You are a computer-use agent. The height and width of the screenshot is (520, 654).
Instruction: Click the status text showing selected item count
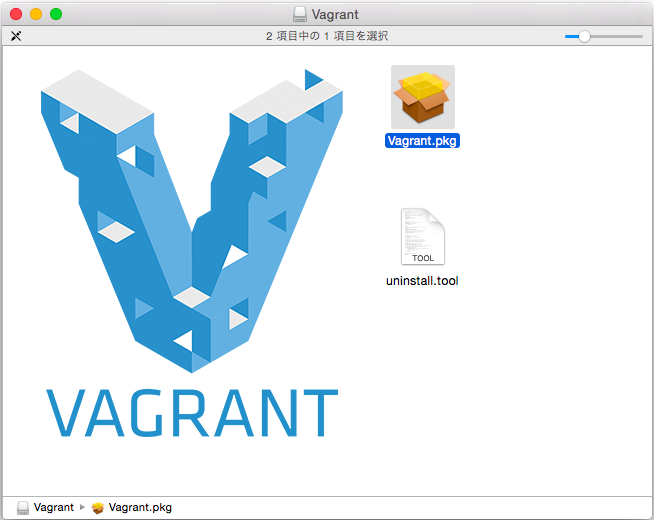click(x=327, y=36)
